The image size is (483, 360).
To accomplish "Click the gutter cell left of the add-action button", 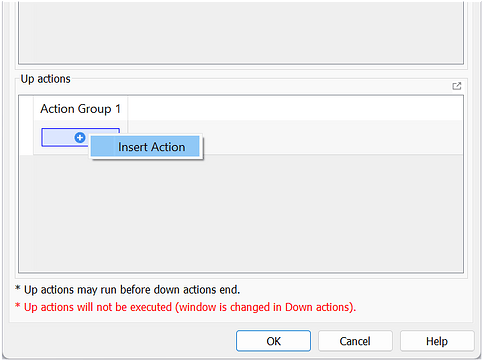I will (x=26, y=138).
